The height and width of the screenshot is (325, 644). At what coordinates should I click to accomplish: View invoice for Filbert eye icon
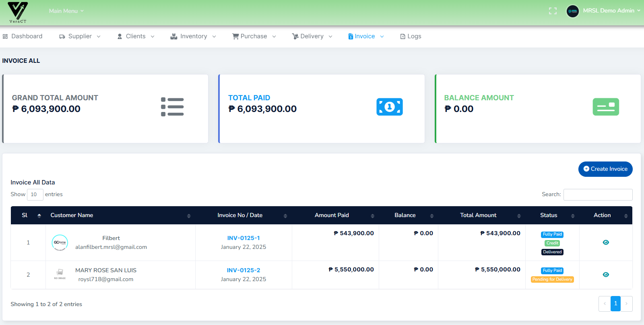[606, 242]
